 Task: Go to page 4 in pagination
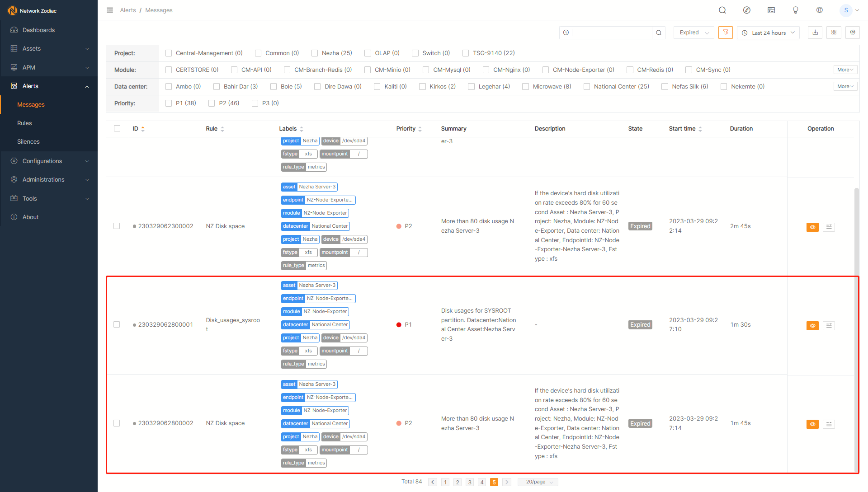click(x=482, y=482)
